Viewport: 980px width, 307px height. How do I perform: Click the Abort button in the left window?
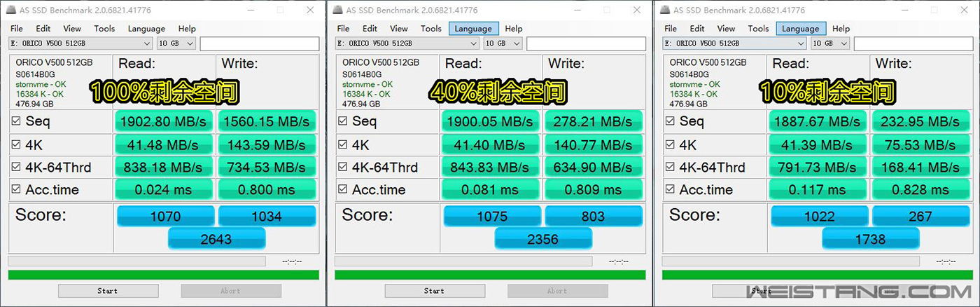(231, 291)
